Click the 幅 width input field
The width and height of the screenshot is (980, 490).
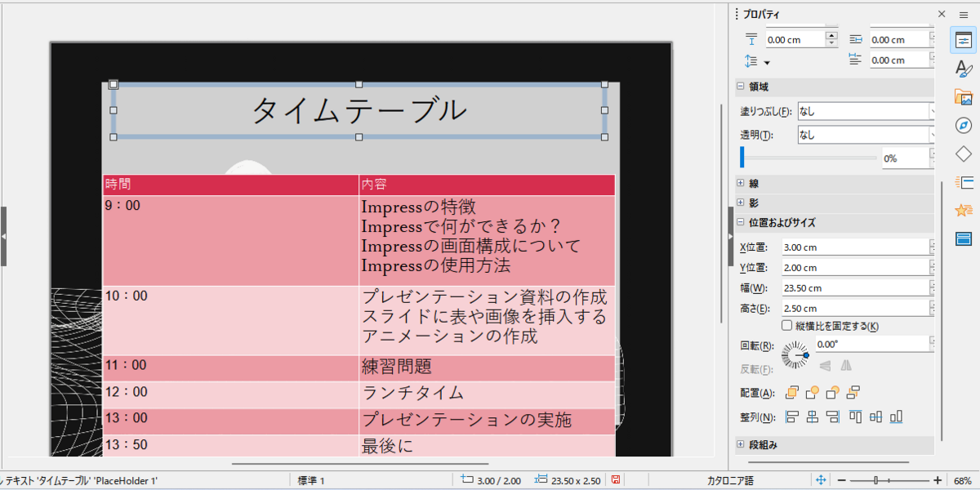coord(857,287)
